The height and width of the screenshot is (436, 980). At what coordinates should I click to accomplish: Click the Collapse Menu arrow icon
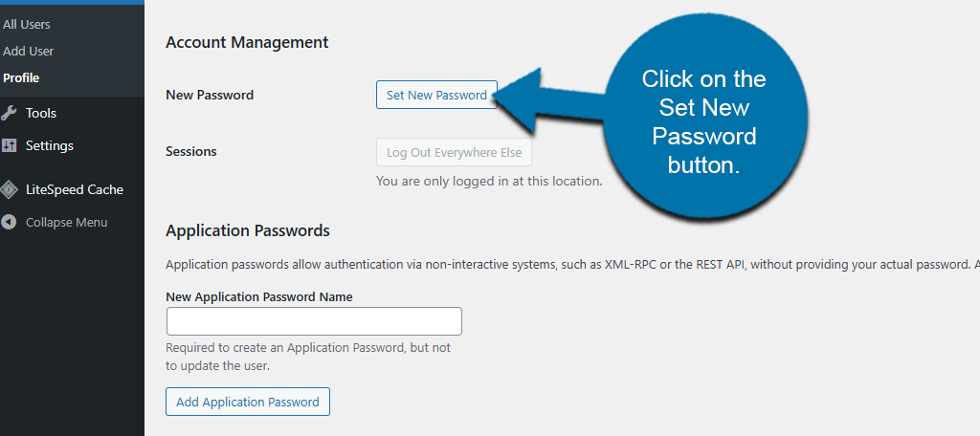[9, 222]
